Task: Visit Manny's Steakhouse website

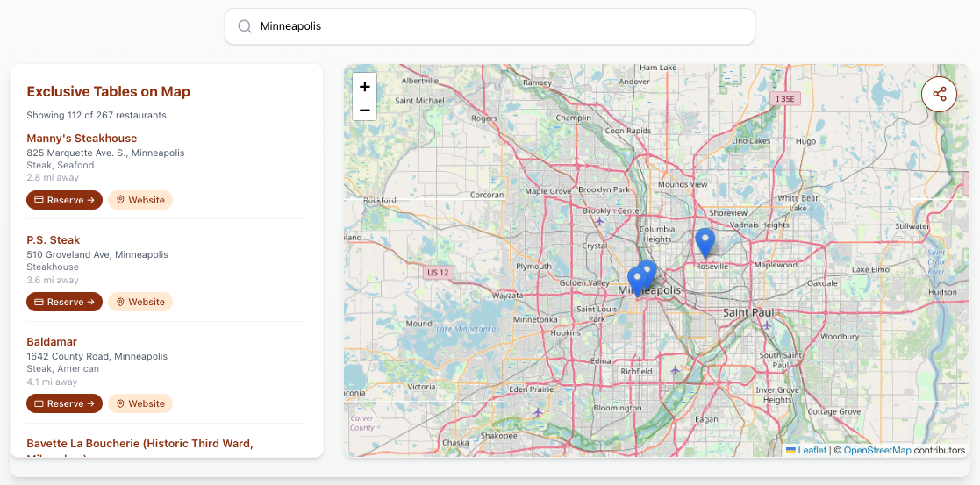Action: [140, 200]
